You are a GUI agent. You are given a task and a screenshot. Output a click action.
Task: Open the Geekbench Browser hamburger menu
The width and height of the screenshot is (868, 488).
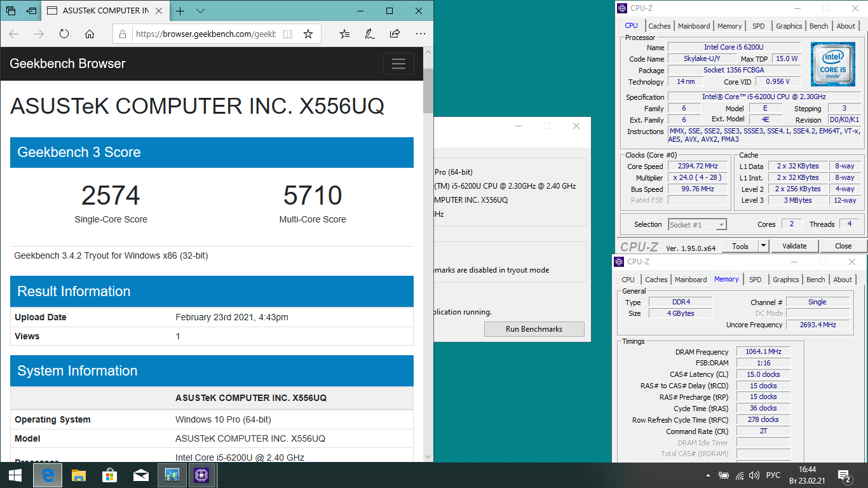pyautogui.click(x=398, y=64)
